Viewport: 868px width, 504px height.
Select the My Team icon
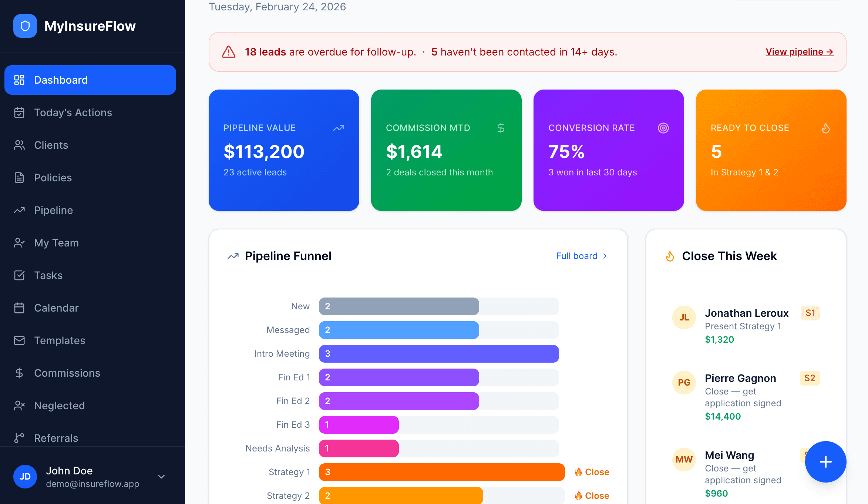[x=19, y=243]
